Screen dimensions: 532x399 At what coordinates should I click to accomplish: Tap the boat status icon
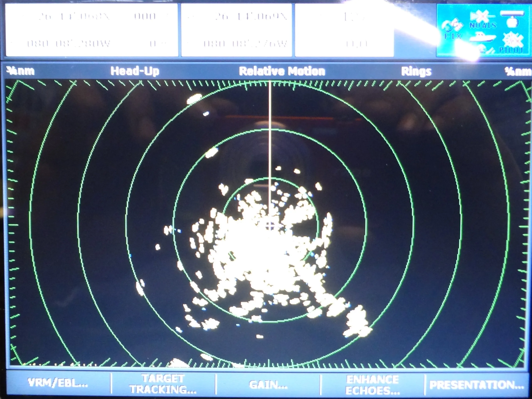point(482,37)
